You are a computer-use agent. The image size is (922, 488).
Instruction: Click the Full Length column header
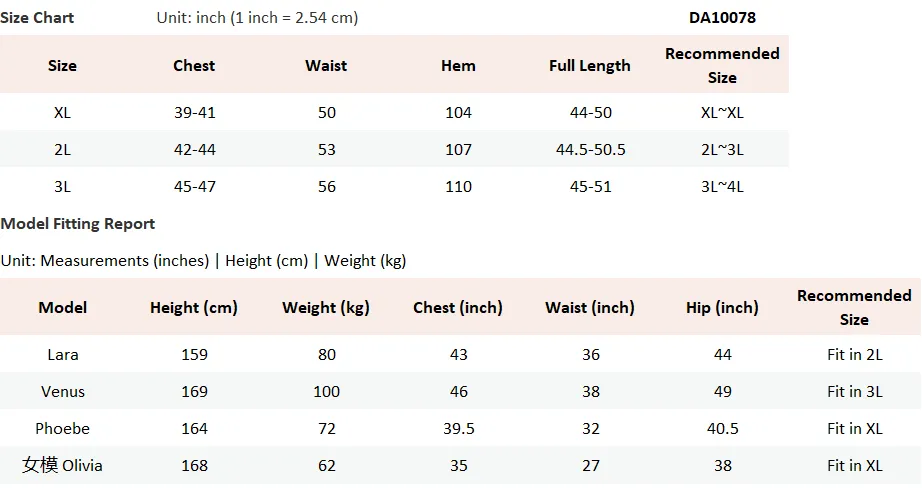pyautogui.click(x=590, y=66)
